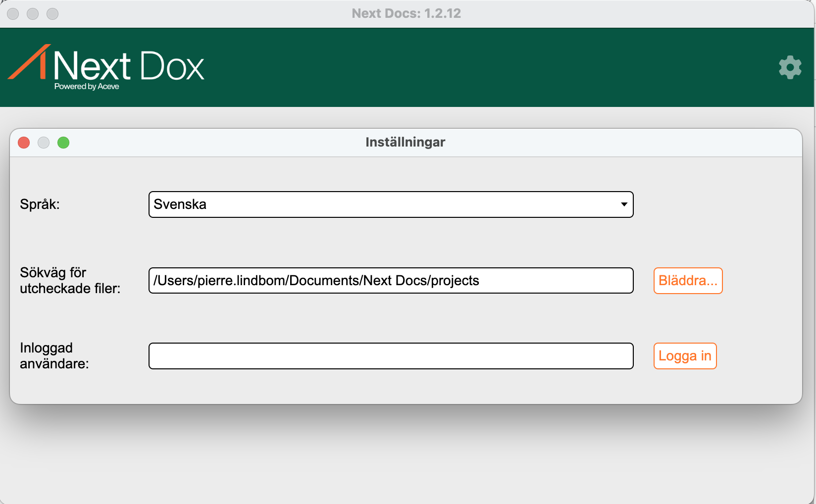Click the Språk: label
This screenshot has height=504, width=816.
point(40,204)
